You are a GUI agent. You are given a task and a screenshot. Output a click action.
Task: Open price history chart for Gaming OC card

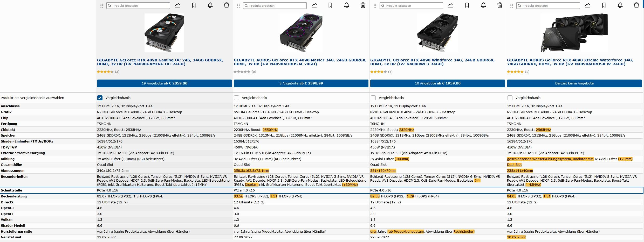[x=177, y=5]
